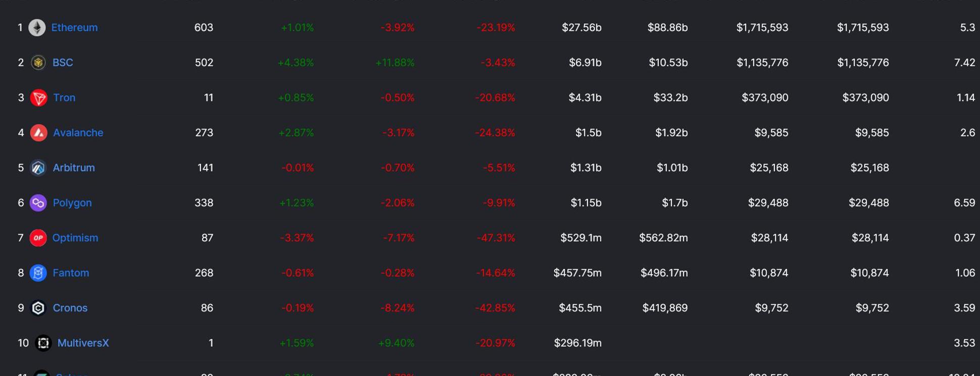This screenshot has width=980, height=376.
Task: Click the Ethereum chain logo icon
Action: pyautogui.click(x=37, y=28)
